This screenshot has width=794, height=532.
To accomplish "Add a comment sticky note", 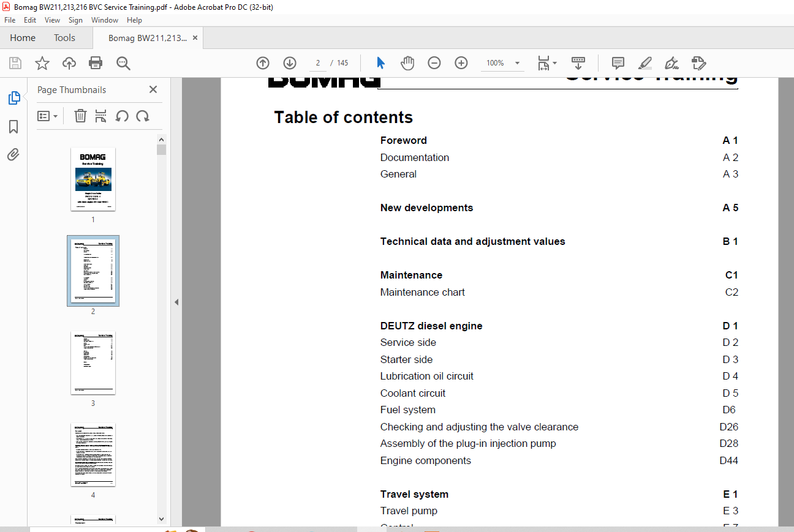I will tap(618, 63).
